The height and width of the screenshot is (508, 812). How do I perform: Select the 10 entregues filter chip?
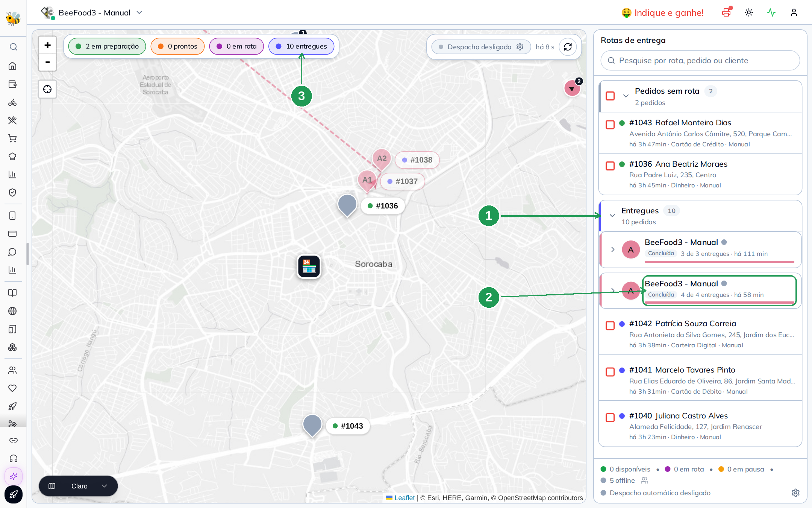point(301,46)
